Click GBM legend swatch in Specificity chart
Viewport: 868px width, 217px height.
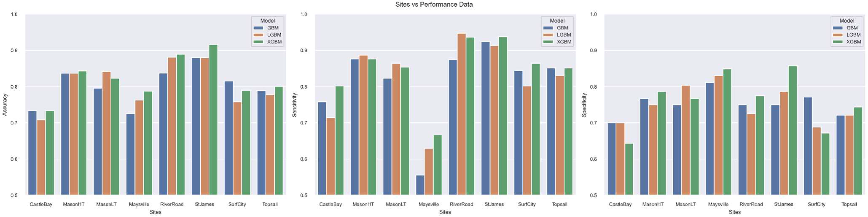(x=838, y=28)
